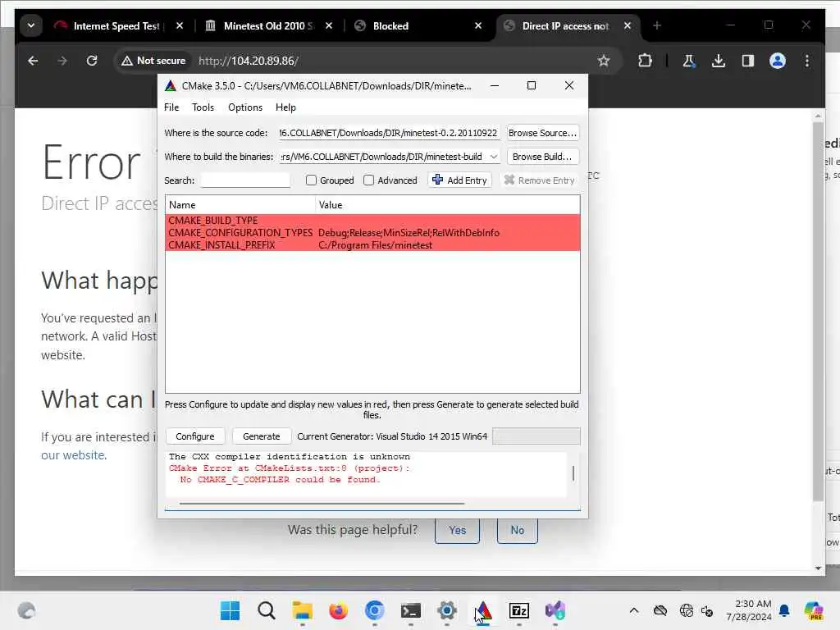Close the Blocked tab
Image resolution: width=840 pixels, height=630 pixels.
pyautogui.click(x=478, y=25)
